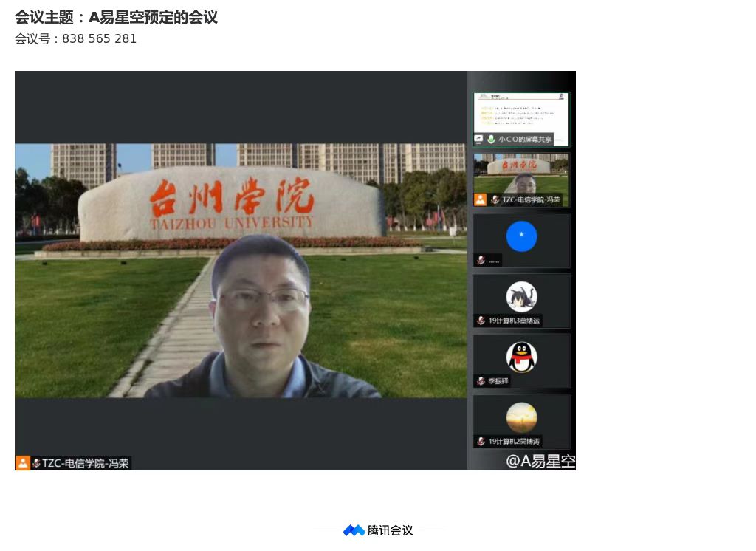Click the anime avatar of 19计算机3莫绪运
Image resolution: width=756 pixels, height=551 pixels.
point(521,297)
